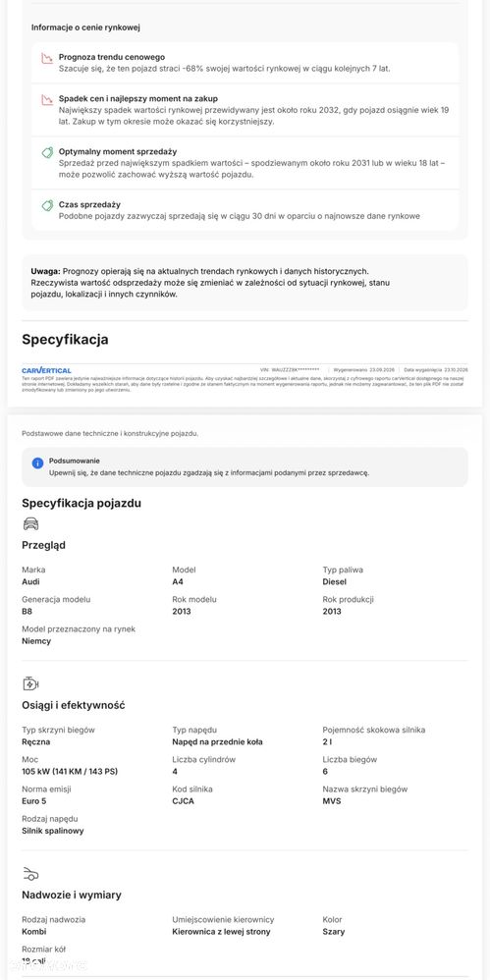Click the Uwaga disclaimer box
Image resolution: width=490 pixels, height=980 pixels.
click(245, 283)
